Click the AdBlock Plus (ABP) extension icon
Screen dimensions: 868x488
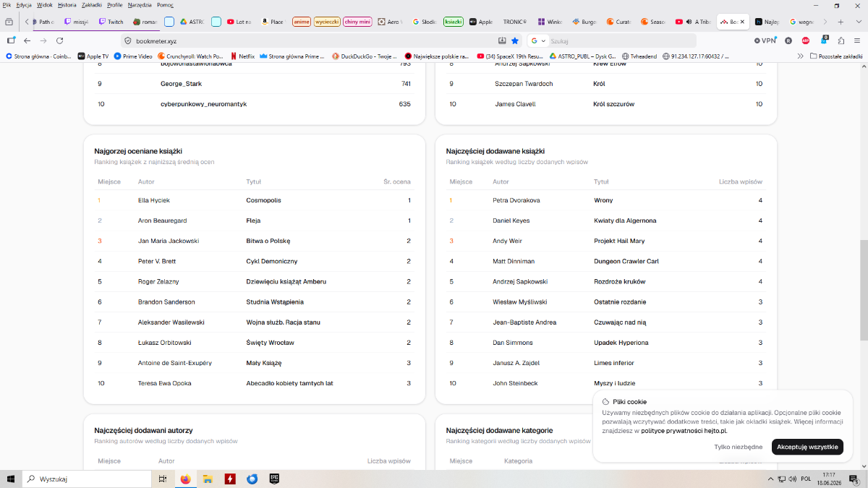(806, 40)
